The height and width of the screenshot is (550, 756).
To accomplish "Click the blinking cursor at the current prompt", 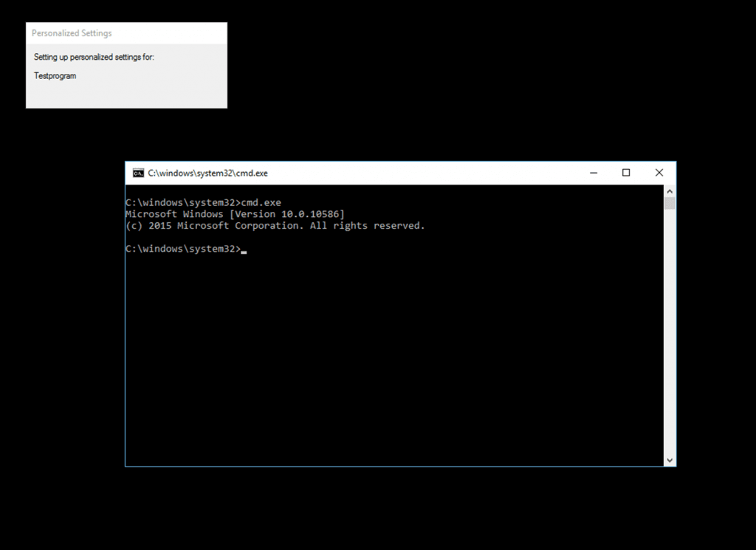I will pyautogui.click(x=244, y=250).
